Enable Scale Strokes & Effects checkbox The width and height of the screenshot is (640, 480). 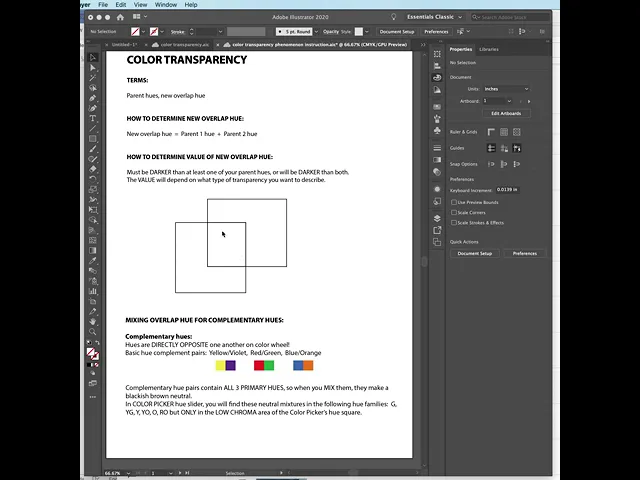point(454,223)
